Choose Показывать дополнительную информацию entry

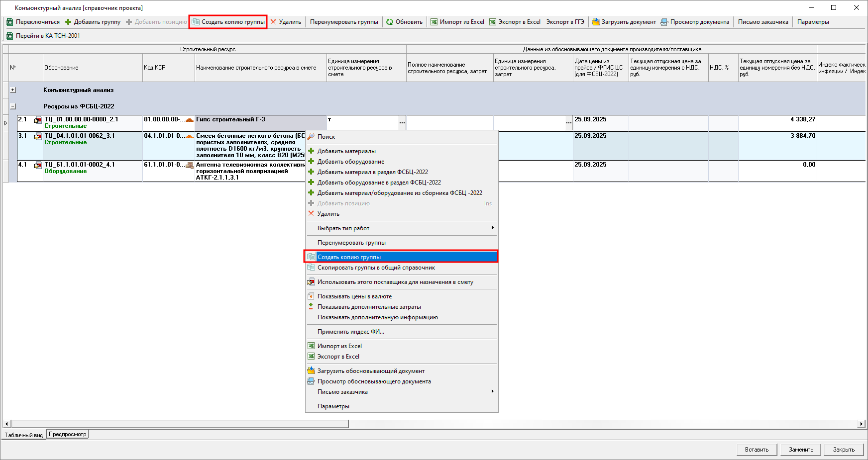[401, 317]
